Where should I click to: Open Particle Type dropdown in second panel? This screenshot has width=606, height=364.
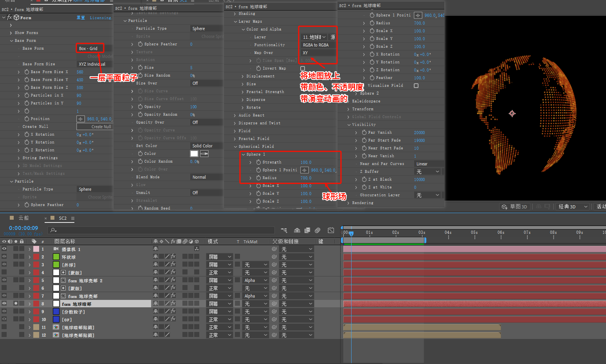206,29
